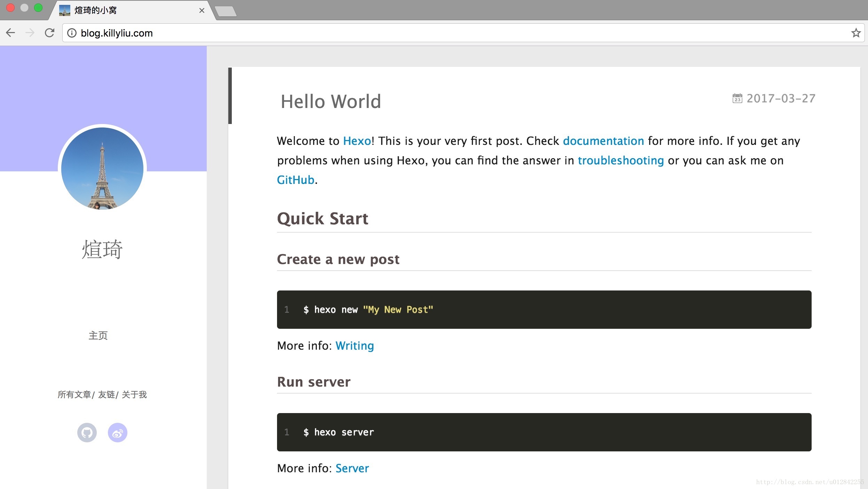Click the hexo new "My New Post" code line
This screenshot has width=868, height=489.
tap(368, 310)
